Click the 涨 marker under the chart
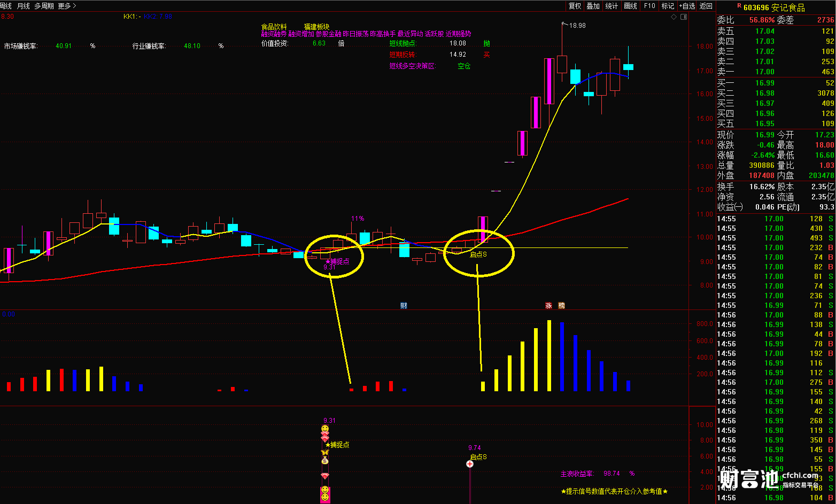This screenshot has width=836, height=504. click(548, 306)
